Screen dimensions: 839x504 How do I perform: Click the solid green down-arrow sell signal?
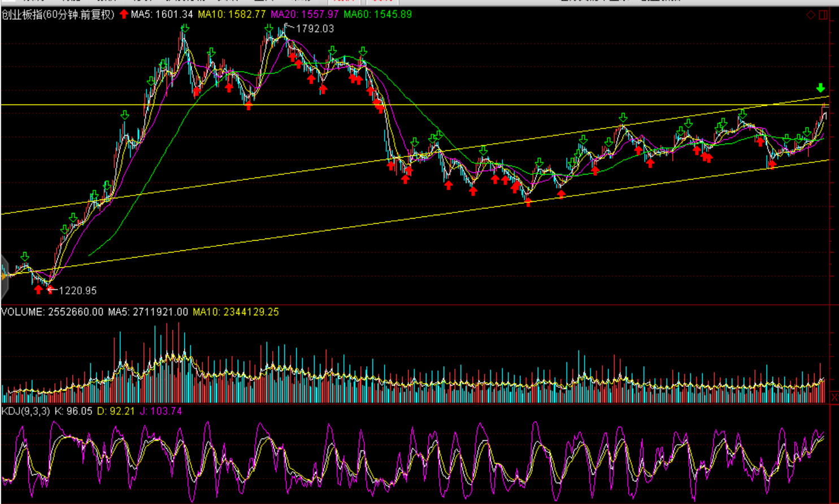(820, 88)
